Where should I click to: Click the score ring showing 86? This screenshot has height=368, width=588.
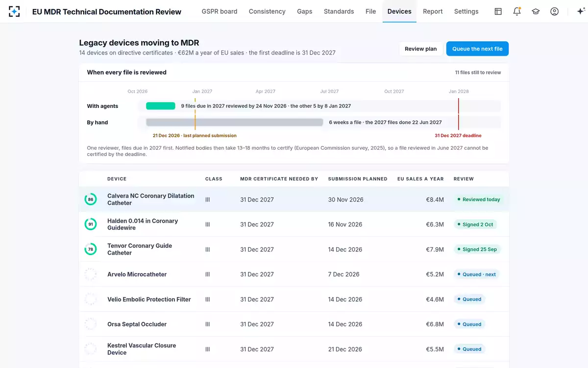point(91,199)
